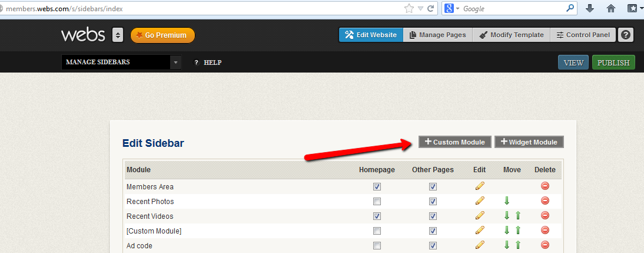The height and width of the screenshot is (253, 644).
Task: Switch to the Manage Pages tab
Action: point(437,35)
